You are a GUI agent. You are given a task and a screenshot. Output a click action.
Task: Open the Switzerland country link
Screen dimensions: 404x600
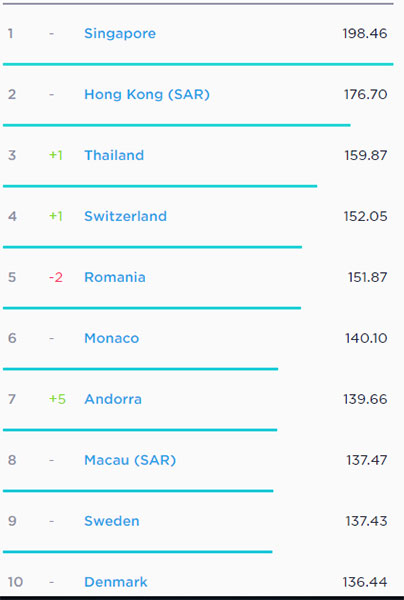125,216
